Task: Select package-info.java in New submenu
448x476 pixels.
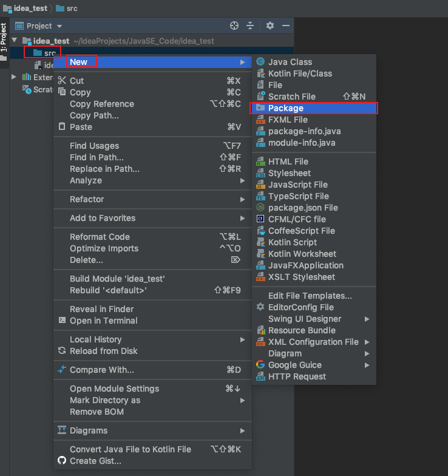Action: point(314,131)
